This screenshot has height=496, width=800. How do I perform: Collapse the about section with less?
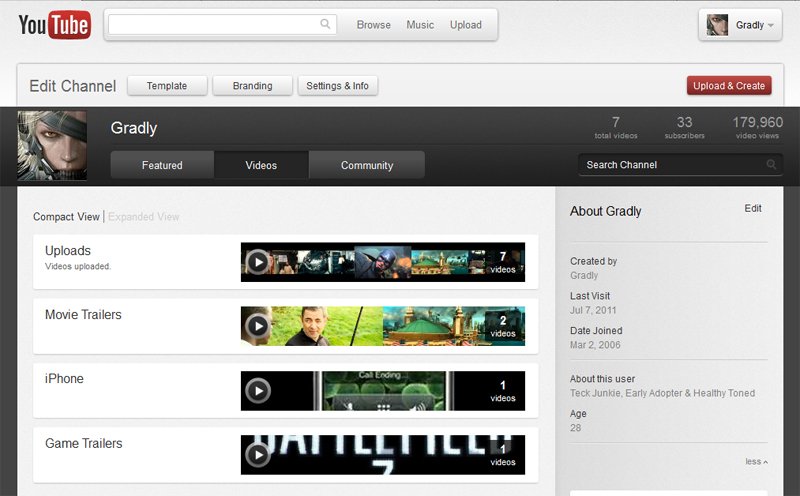coord(756,461)
